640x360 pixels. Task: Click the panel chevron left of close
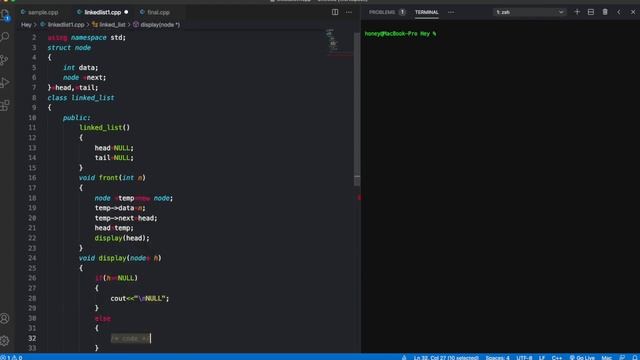pos(619,12)
